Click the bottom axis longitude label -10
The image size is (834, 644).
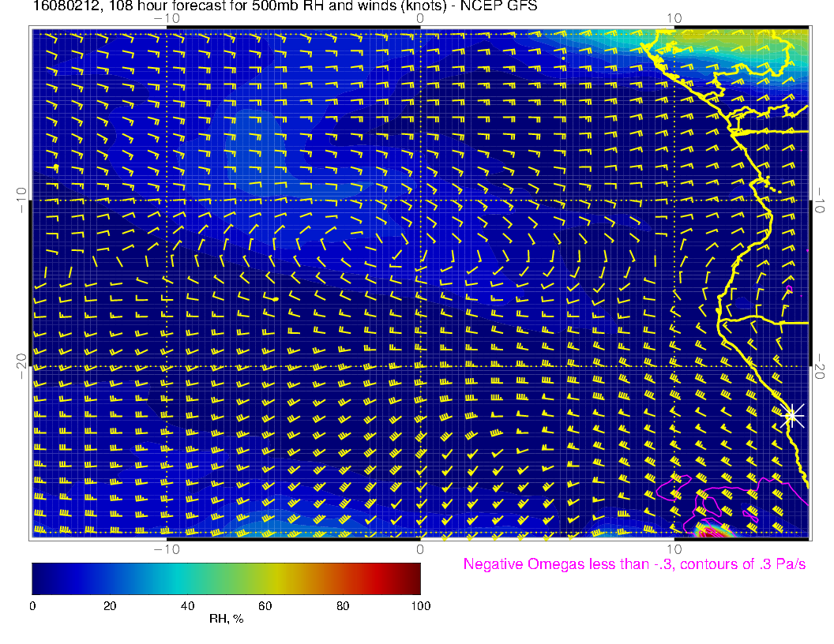166,549
